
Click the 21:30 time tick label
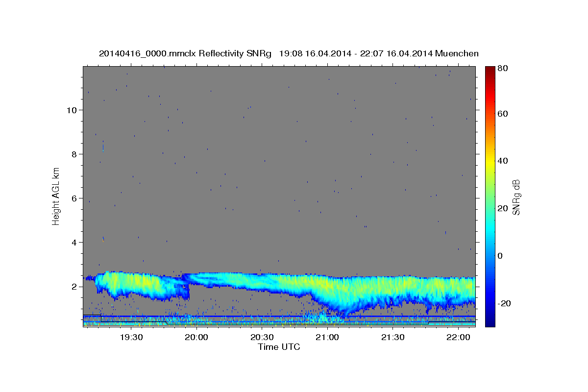coord(393,338)
